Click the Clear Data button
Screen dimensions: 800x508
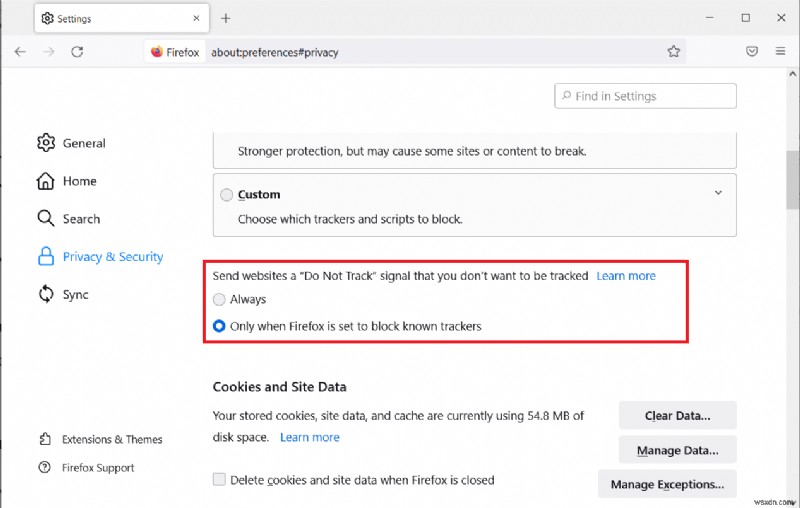coord(677,415)
